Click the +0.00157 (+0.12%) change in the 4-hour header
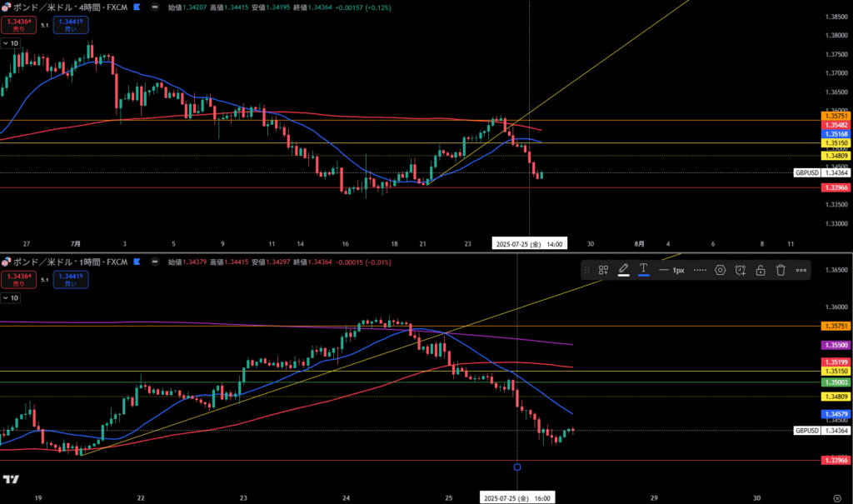This screenshot has width=853, height=504. click(365, 7)
